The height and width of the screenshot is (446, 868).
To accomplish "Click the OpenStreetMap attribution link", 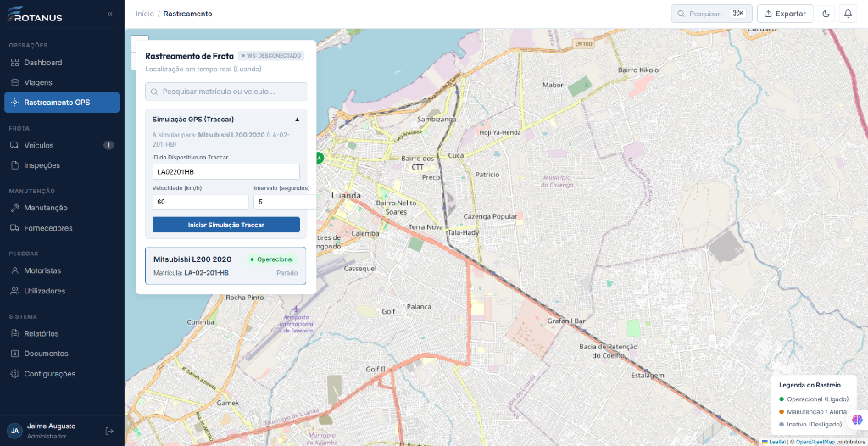I will (x=815, y=442).
